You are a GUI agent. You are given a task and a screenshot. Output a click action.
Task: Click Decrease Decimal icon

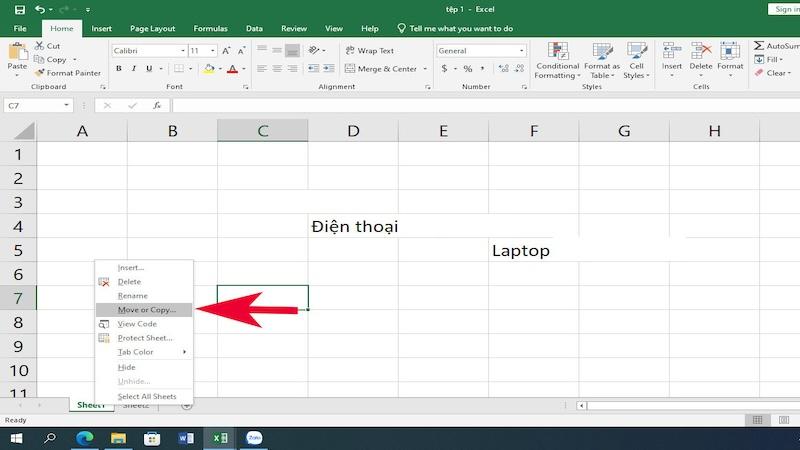pyautogui.click(x=519, y=68)
